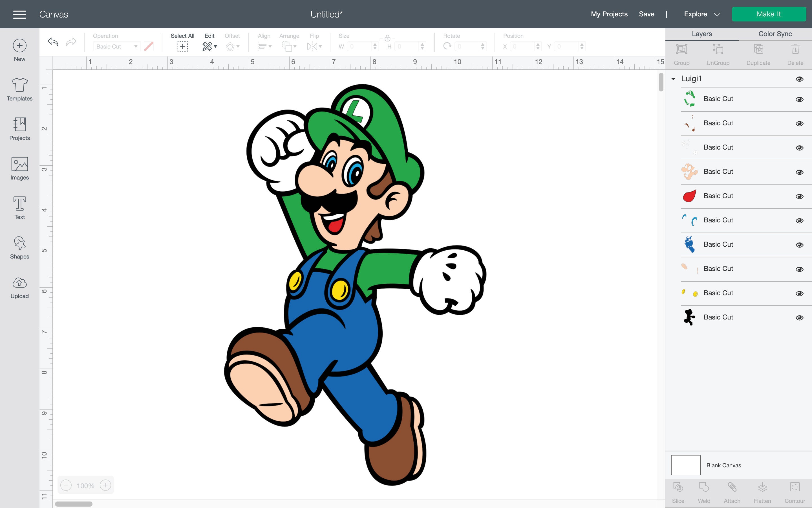Open the Offset dropdown
This screenshot has width=812, height=508.
232,46
